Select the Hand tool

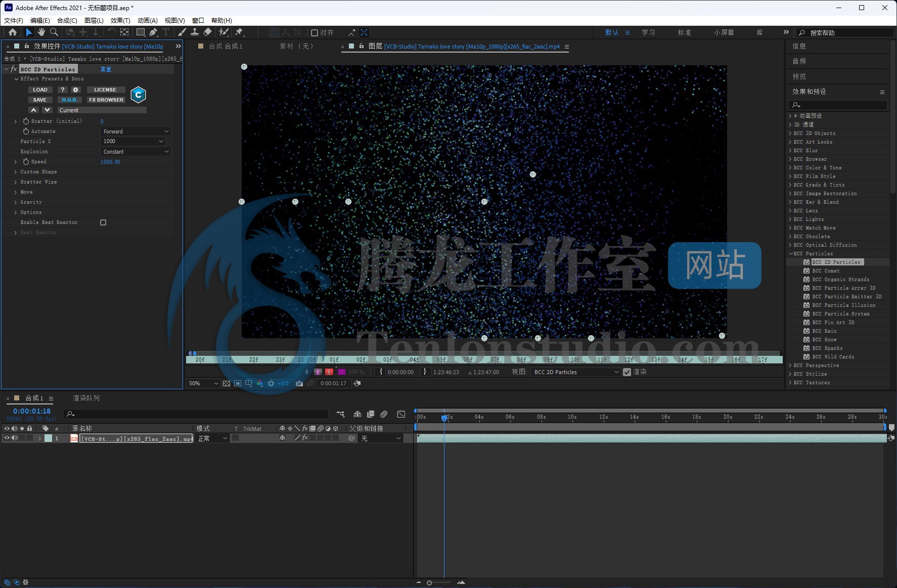(x=41, y=32)
